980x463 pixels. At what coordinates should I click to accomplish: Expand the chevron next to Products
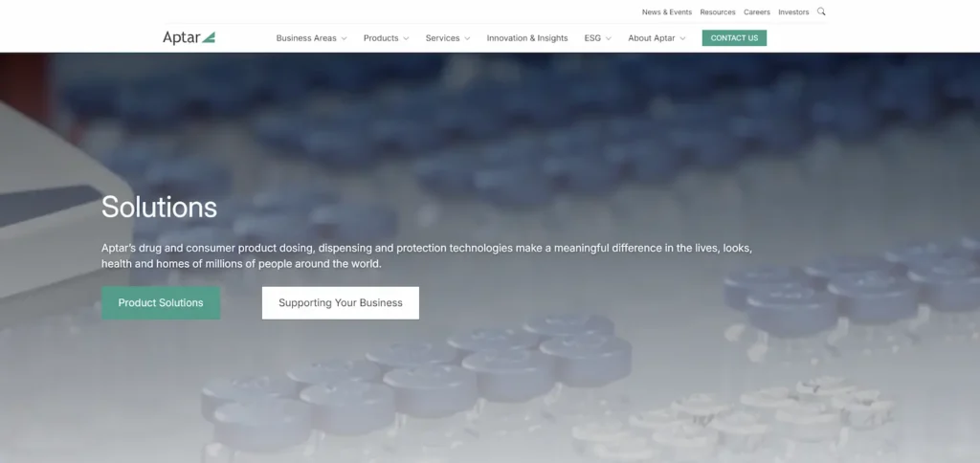pos(406,38)
